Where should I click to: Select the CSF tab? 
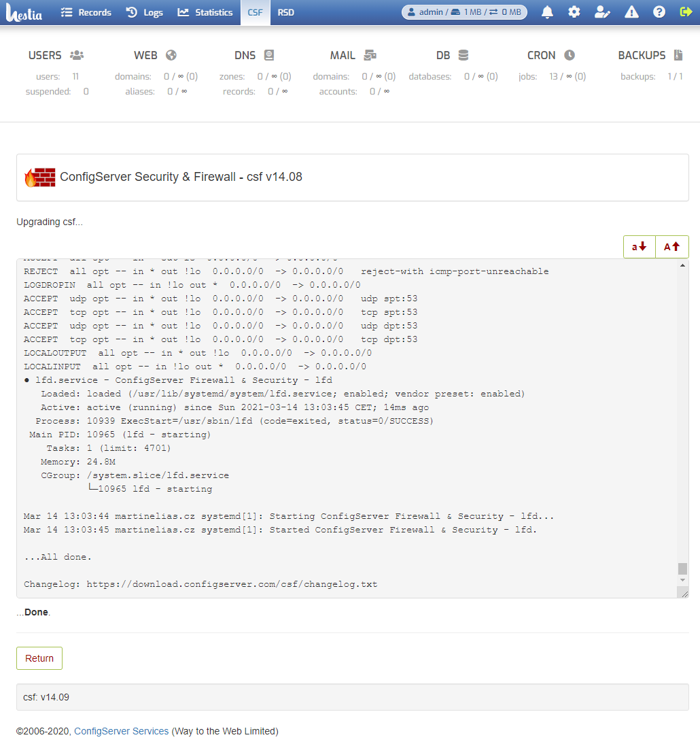tap(256, 12)
